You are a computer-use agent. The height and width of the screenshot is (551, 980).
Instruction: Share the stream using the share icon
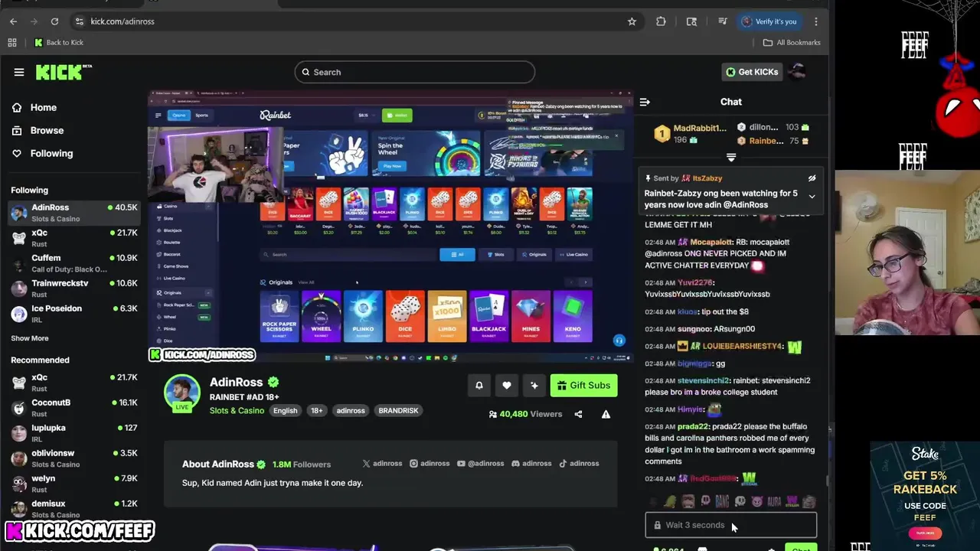pyautogui.click(x=578, y=414)
